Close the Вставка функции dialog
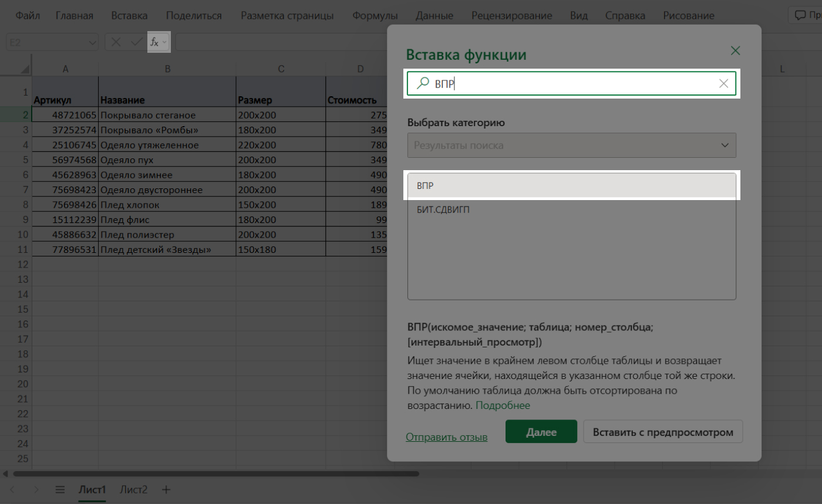822x504 pixels. (735, 51)
